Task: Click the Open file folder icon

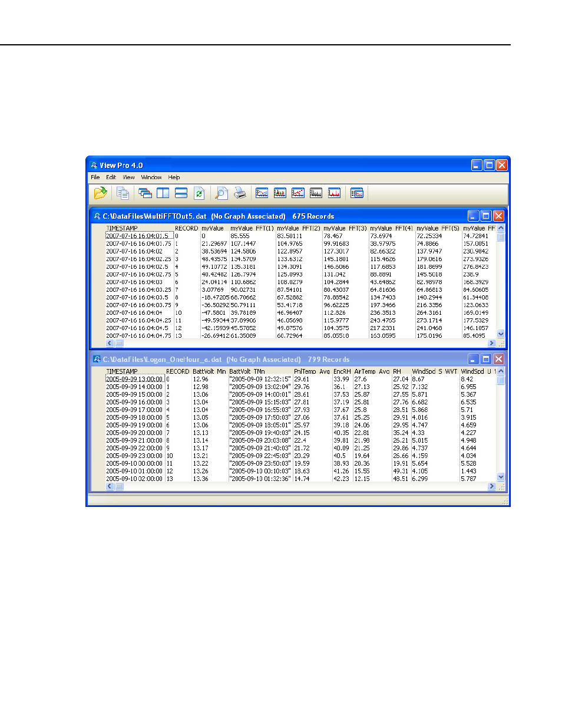Action: click(x=101, y=193)
